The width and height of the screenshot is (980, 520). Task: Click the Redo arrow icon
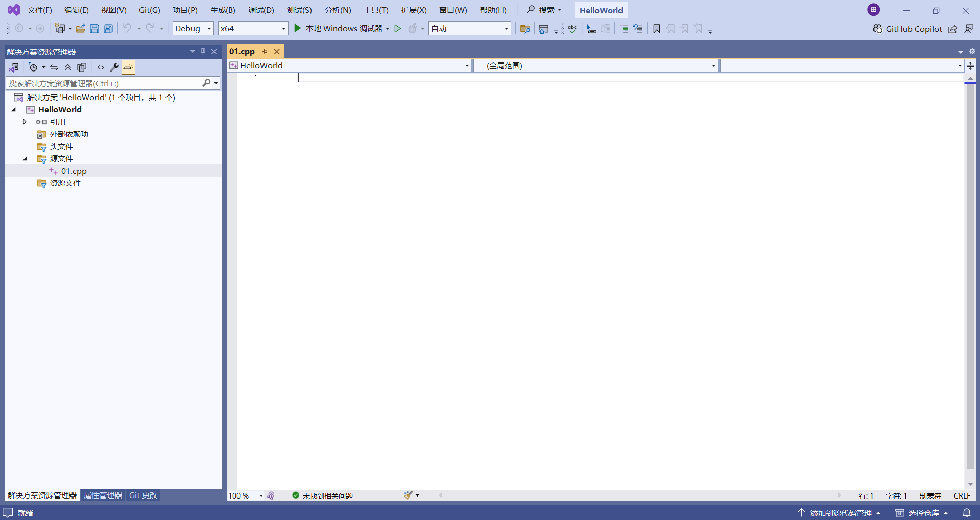[x=150, y=28]
